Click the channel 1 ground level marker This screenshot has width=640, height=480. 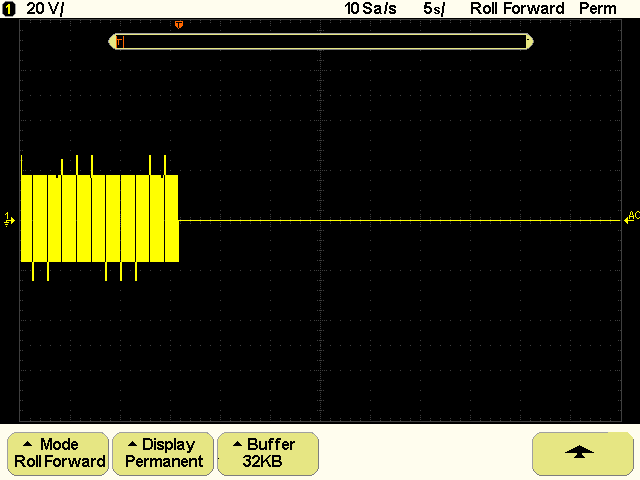tap(9, 219)
